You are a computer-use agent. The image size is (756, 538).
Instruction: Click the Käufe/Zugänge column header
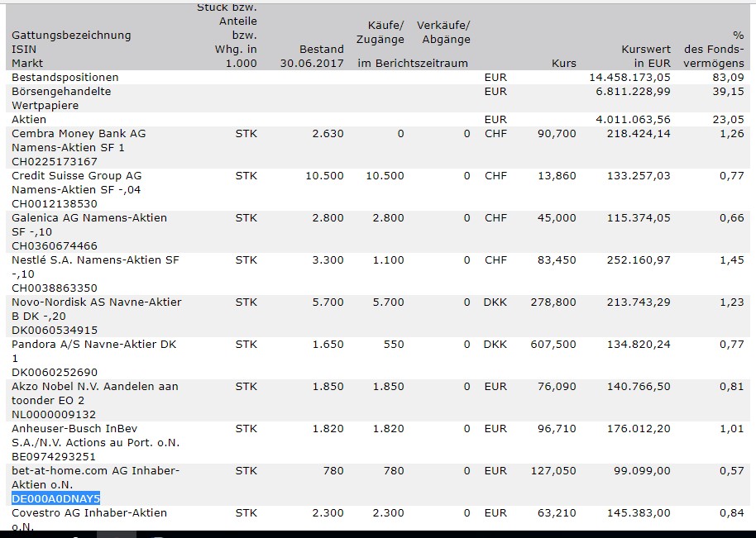click(380, 33)
